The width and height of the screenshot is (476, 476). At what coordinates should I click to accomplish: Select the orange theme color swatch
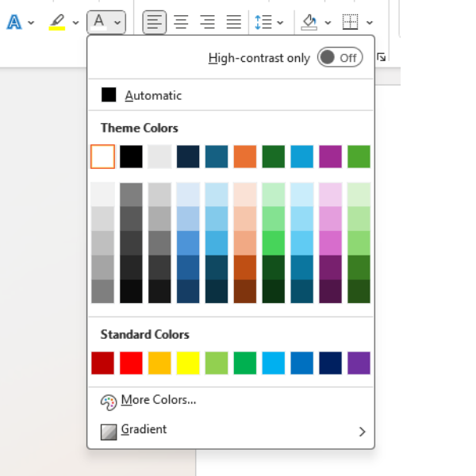[245, 156]
